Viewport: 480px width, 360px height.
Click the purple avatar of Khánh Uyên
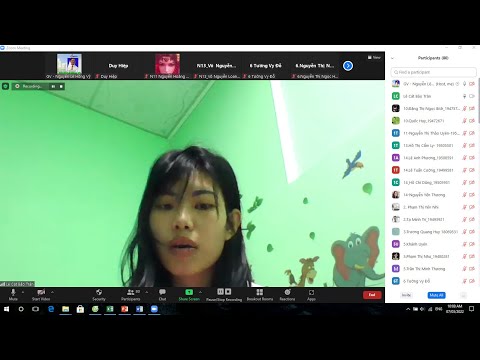pyautogui.click(x=396, y=244)
